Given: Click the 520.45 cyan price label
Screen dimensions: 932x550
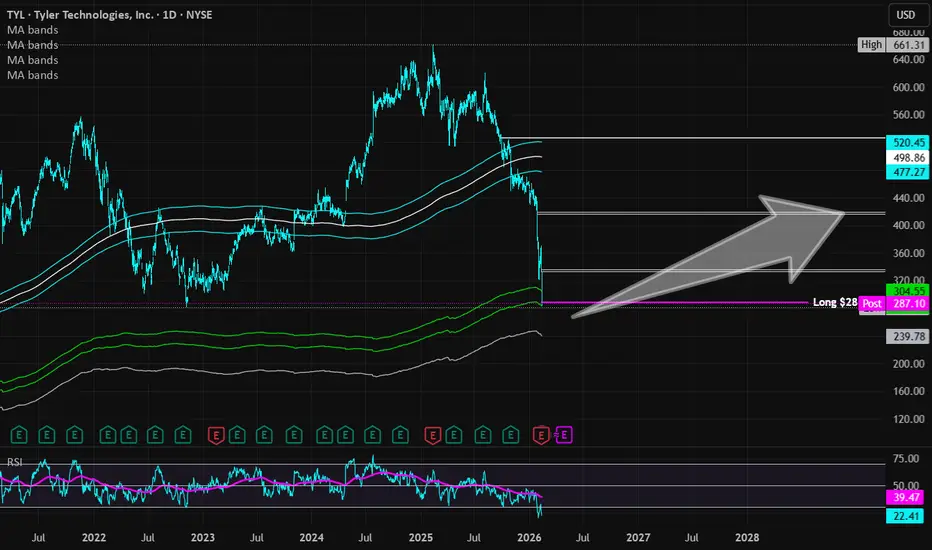Looking at the screenshot, I should [x=908, y=143].
